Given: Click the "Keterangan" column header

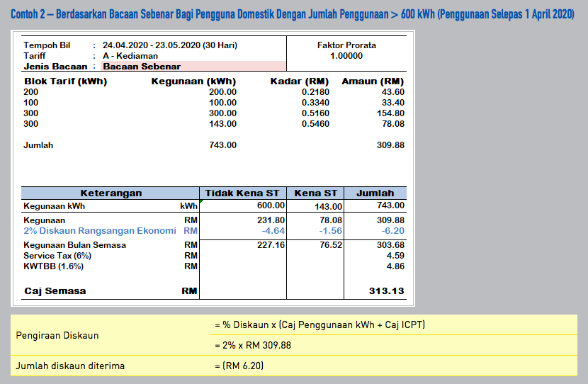Looking at the screenshot, I should [111, 193].
